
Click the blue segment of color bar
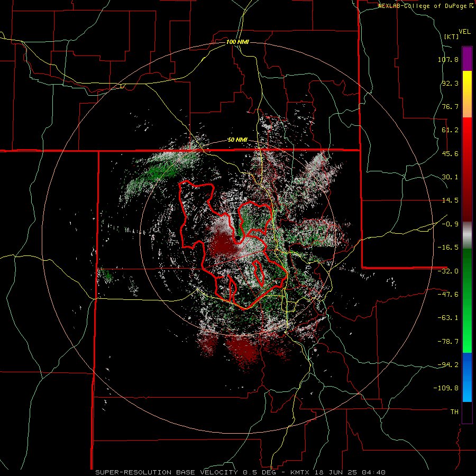coord(467,377)
